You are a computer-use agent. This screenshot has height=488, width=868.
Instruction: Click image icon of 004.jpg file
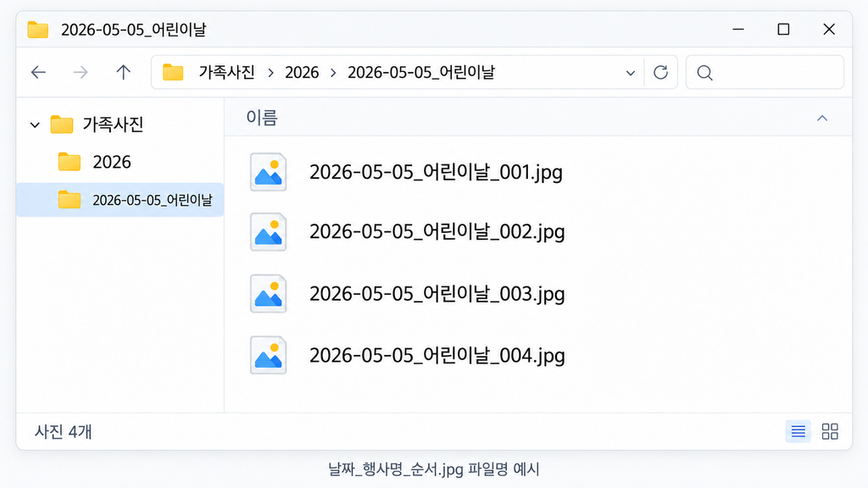[268, 355]
